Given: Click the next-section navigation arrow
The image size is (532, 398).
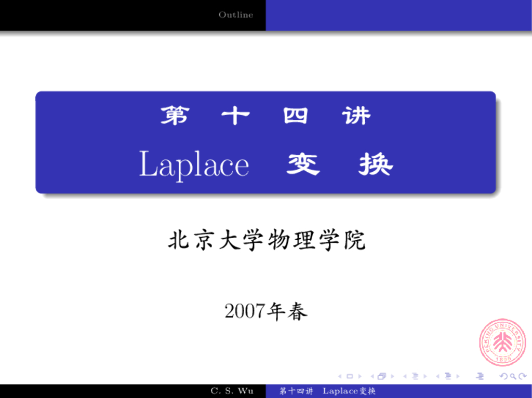Looking at the screenshot, I should pyautogui.click(x=457, y=376).
